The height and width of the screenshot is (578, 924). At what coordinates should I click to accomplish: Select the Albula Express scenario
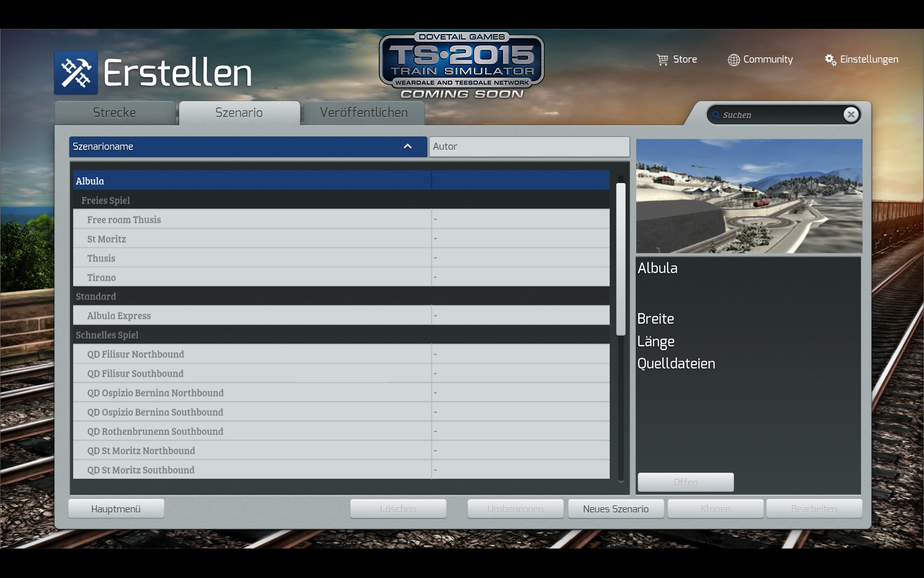[119, 316]
